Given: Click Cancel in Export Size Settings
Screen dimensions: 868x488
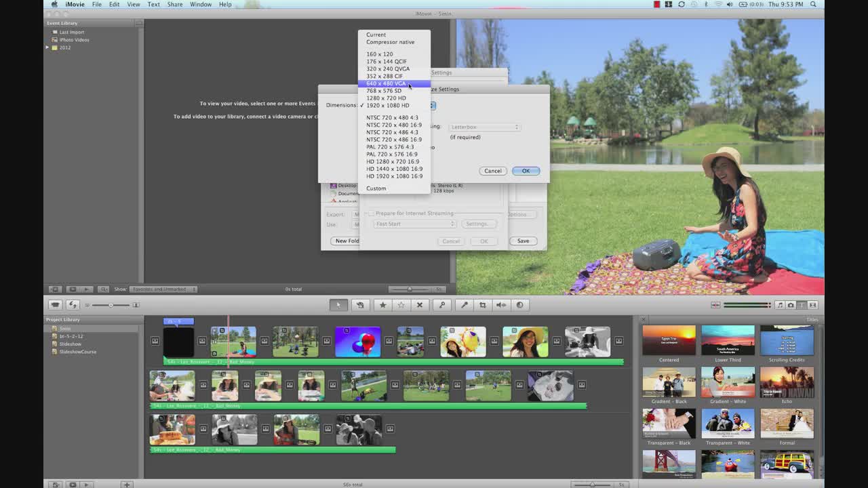Looking at the screenshot, I should (x=492, y=171).
